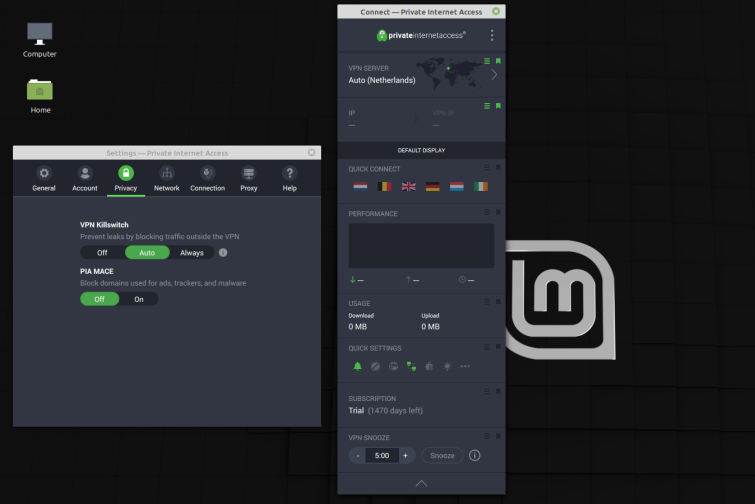Quick connect to the Germany flag
The image size is (755, 504).
tap(432, 186)
